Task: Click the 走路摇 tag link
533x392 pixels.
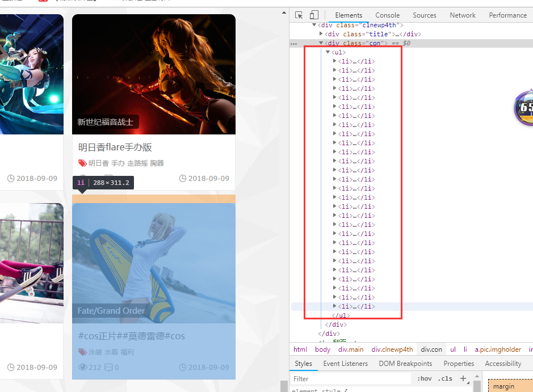Action: [x=137, y=163]
